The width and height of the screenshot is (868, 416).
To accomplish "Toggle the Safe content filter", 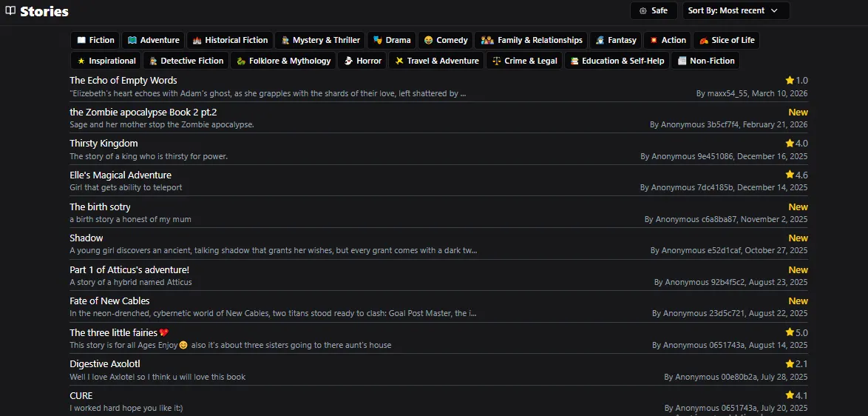I will coord(653,10).
